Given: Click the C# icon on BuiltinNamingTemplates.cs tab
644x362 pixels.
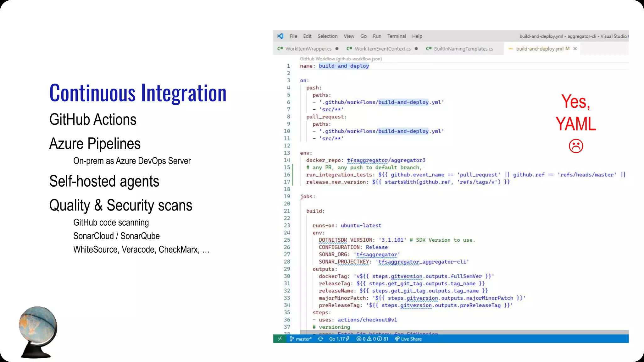Looking at the screenshot, I should (x=429, y=49).
